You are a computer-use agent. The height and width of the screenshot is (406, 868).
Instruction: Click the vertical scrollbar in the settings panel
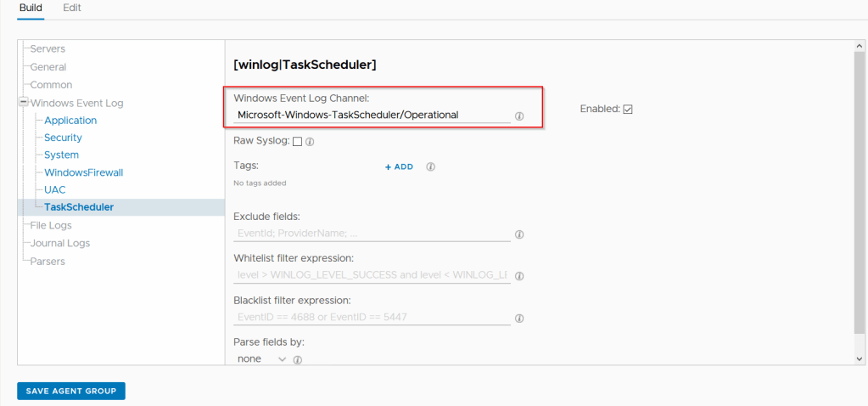coord(860,204)
